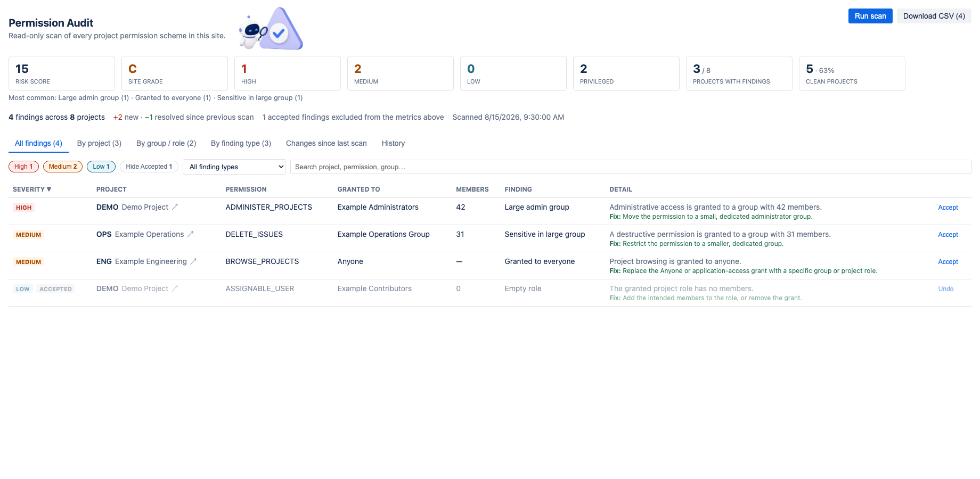This screenshot has height=479, width=980.
Task: Click OPS Example Operations project name
Action: (140, 234)
